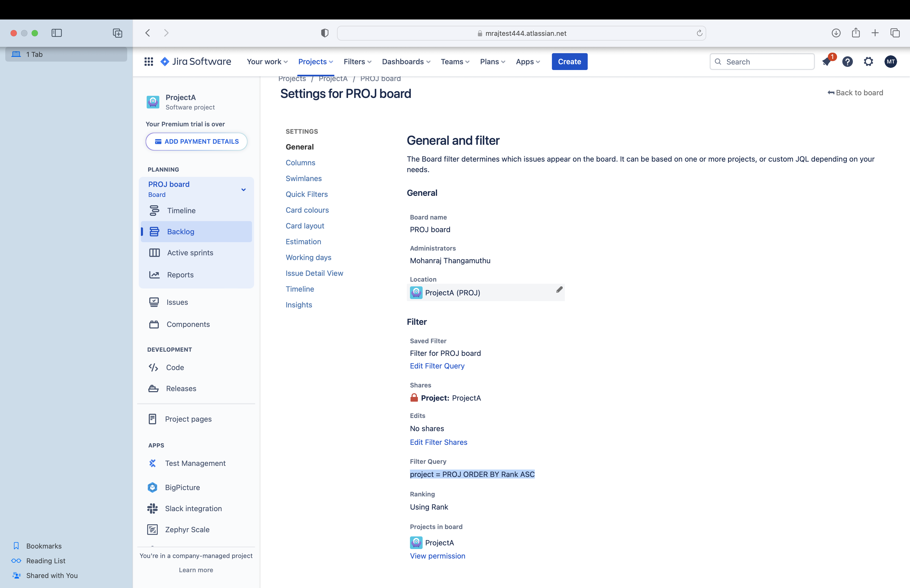910x588 pixels.
Task: Click the Search input field
Action: 762,62
